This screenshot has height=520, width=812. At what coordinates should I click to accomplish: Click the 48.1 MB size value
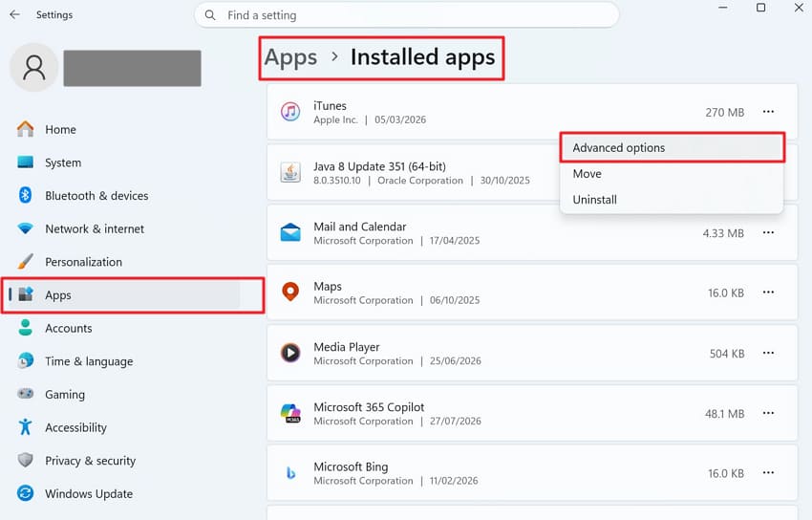point(724,414)
